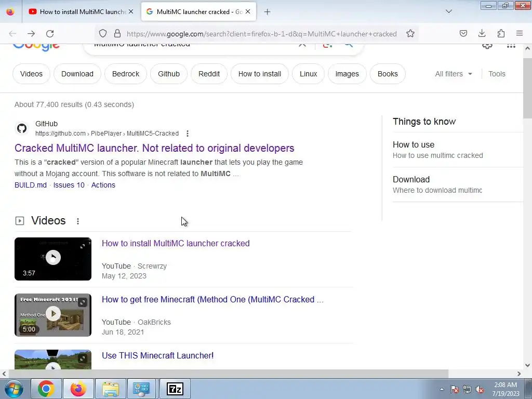
Task: Expand preview icon on Screwrzy thumbnail
Action: click(x=83, y=246)
